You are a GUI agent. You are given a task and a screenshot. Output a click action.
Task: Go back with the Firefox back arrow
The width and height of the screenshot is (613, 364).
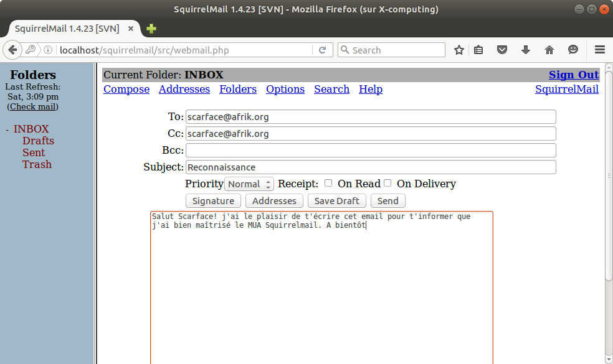12,50
